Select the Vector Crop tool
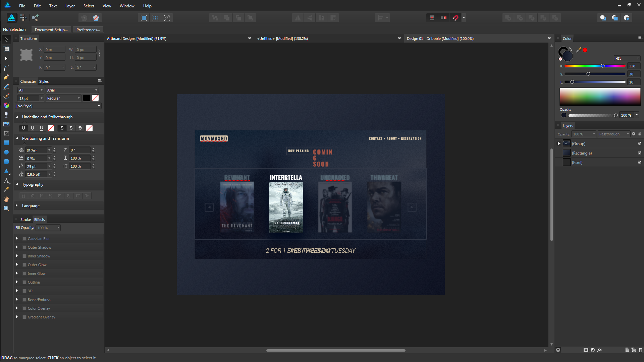The image size is (644, 362). point(6,133)
